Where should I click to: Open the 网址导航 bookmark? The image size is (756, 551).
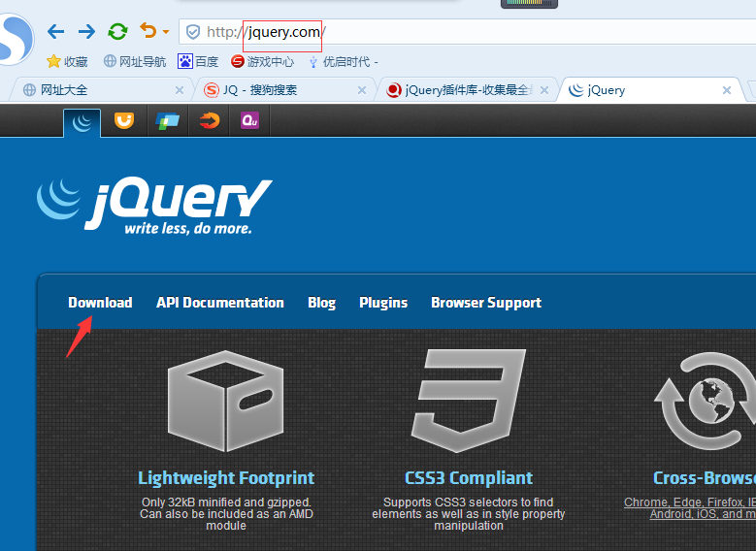135,62
